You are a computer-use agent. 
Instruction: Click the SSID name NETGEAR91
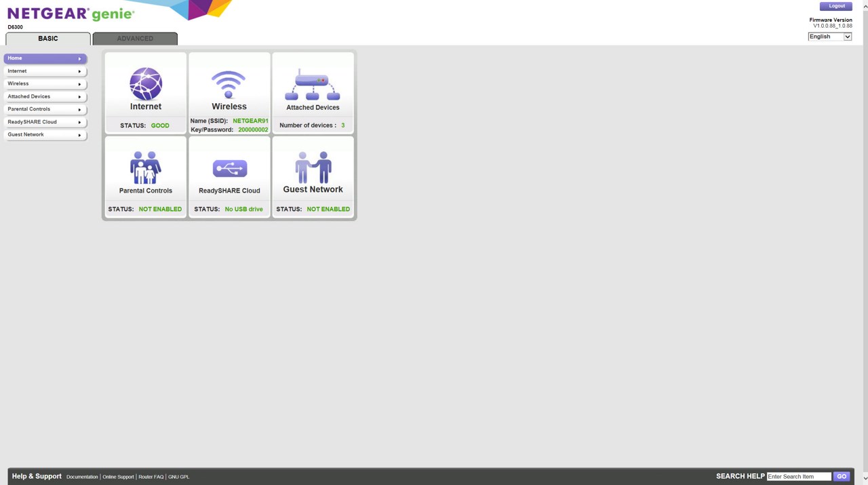251,121
